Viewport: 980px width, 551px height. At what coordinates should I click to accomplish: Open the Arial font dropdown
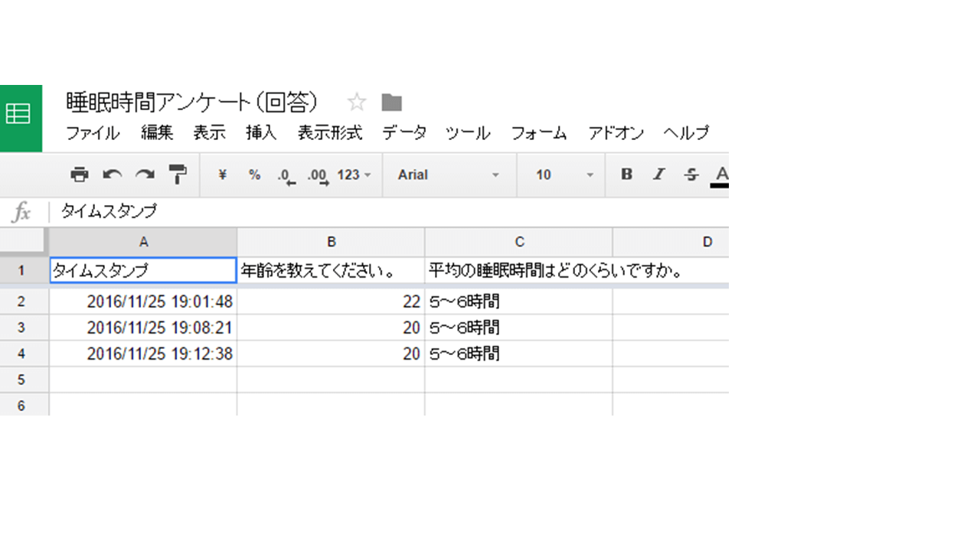(448, 174)
